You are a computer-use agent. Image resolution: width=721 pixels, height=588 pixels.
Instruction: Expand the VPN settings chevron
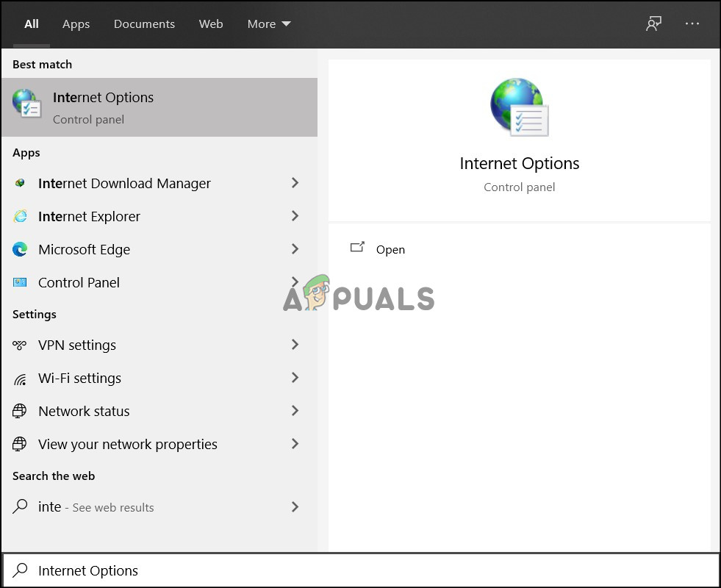point(295,345)
